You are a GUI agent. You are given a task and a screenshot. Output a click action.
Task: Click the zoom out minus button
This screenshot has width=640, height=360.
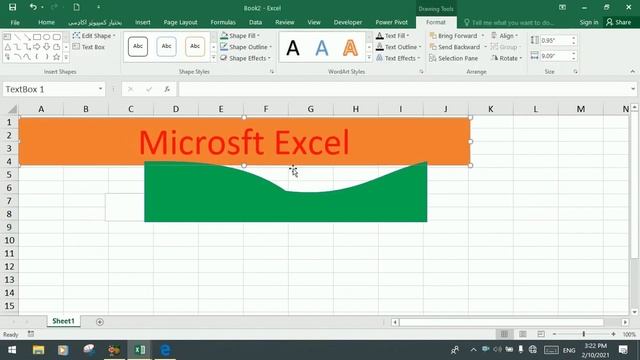[x=554, y=334]
